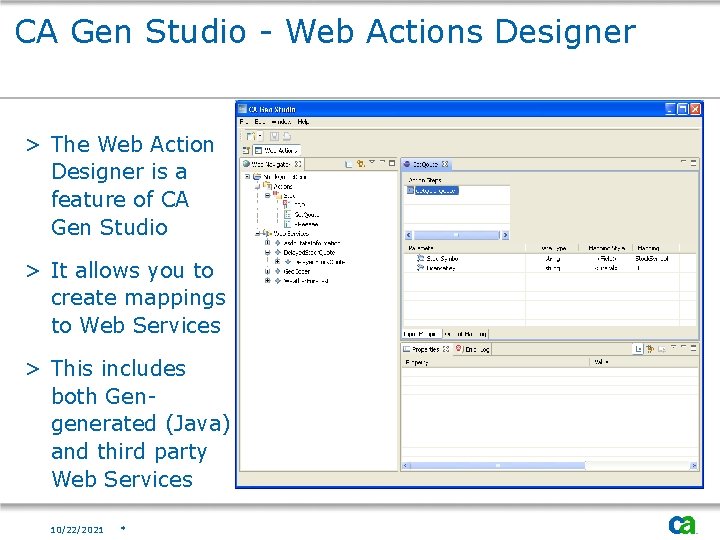Select the GeoCoder web service
This screenshot has height=540, width=720.
point(297,271)
